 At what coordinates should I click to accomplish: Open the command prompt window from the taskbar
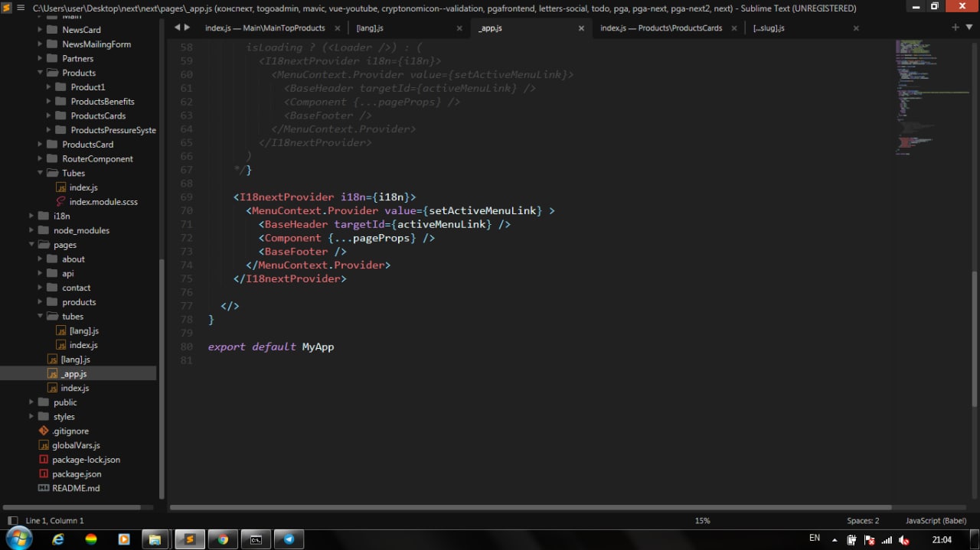[256, 539]
